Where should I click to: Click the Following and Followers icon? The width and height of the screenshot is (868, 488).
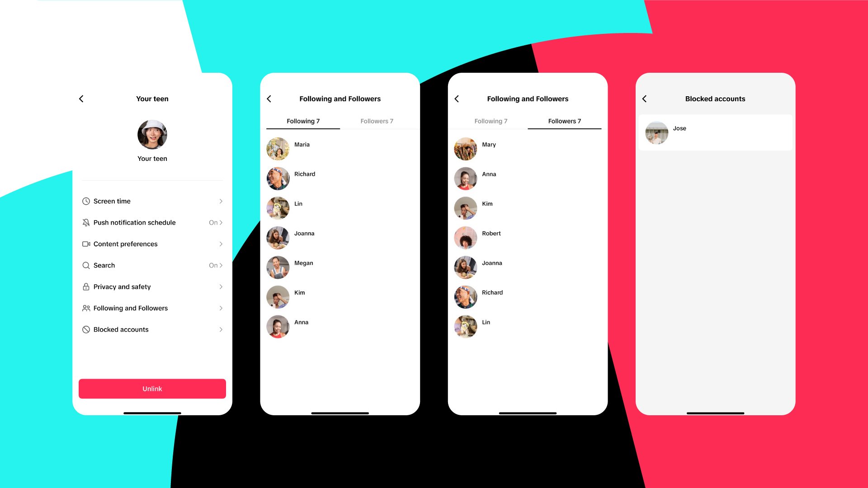pyautogui.click(x=85, y=308)
